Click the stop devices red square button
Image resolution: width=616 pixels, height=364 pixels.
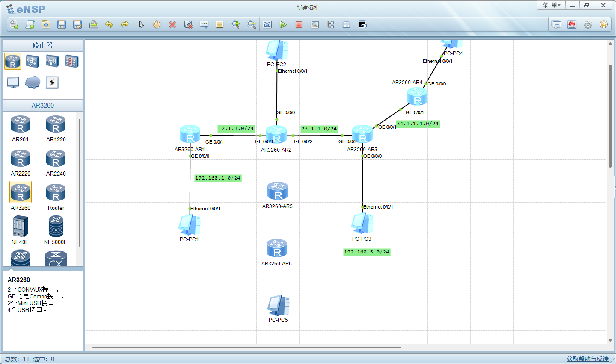pos(298,25)
